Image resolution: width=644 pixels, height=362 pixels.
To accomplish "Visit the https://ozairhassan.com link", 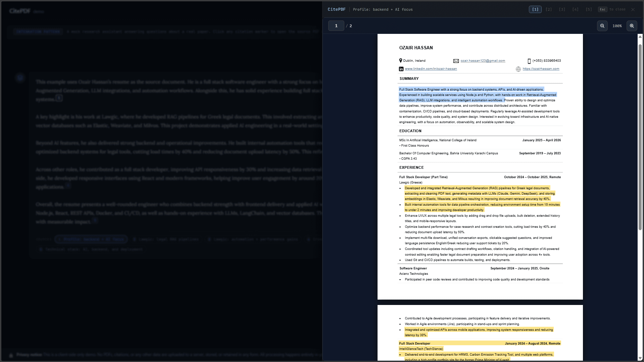I will tap(541, 69).
